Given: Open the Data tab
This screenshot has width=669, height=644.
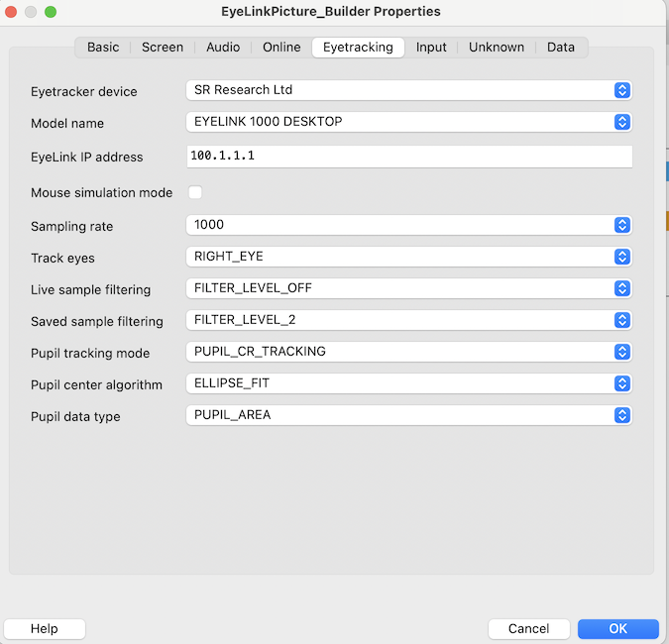Looking at the screenshot, I should (561, 48).
